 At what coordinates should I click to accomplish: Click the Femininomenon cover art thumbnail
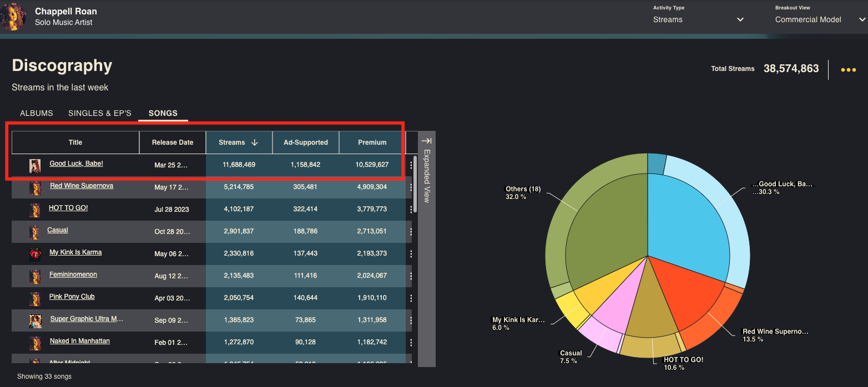[35, 276]
